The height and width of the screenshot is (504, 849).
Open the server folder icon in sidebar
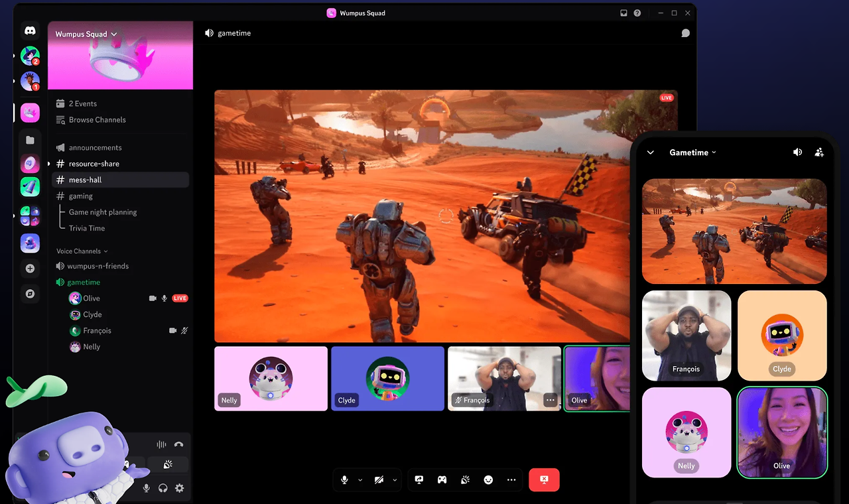[x=30, y=140]
